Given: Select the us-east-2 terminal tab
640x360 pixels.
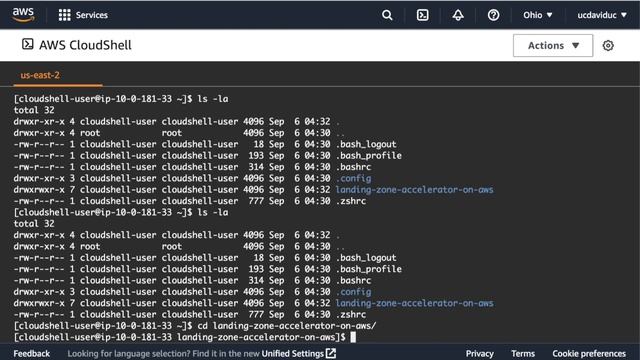Looking at the screenshot, I should [40, 75].
